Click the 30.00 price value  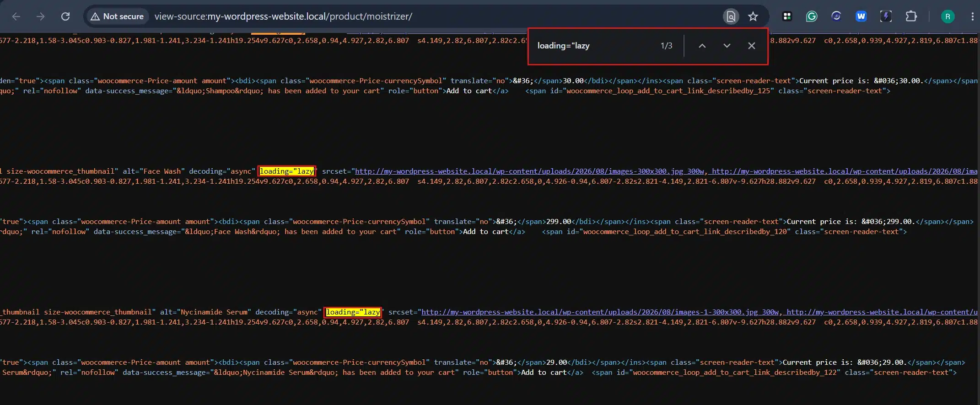[x=573, y=81]
